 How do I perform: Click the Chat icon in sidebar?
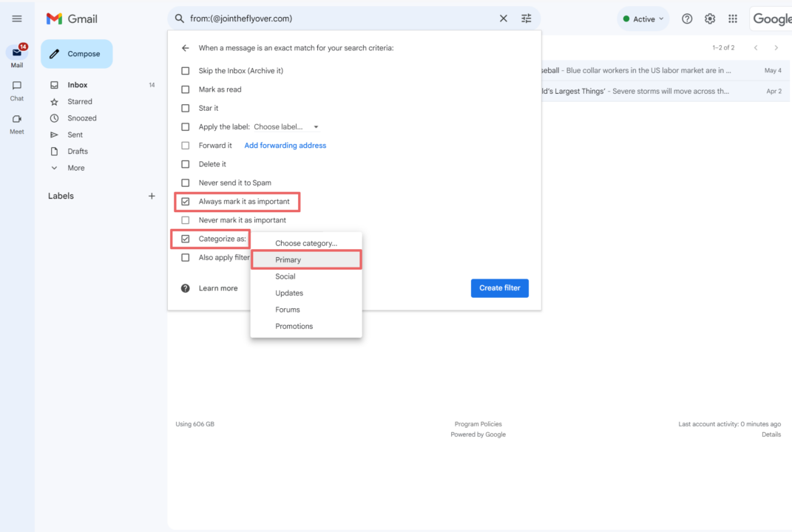click(17, 86)
